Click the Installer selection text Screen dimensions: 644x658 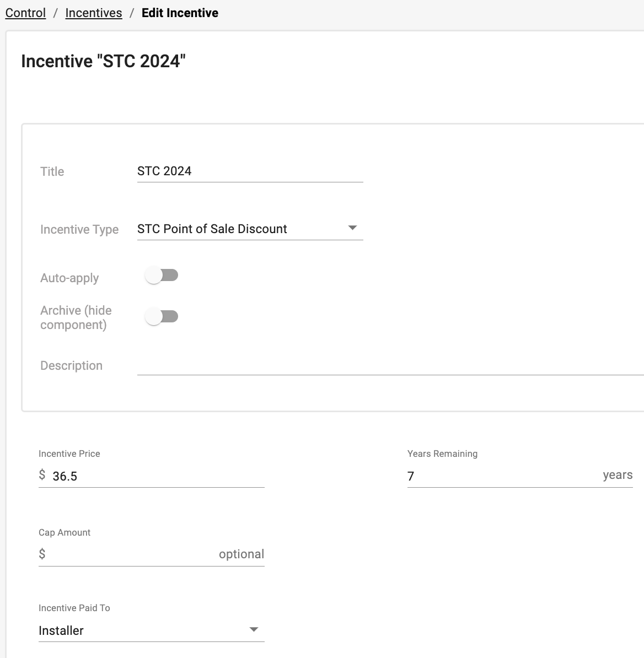(61, 631)
